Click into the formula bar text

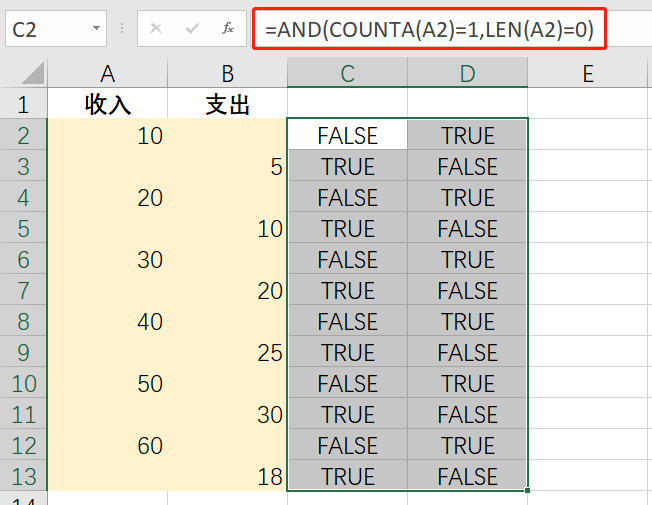click(x=429, y=29)
